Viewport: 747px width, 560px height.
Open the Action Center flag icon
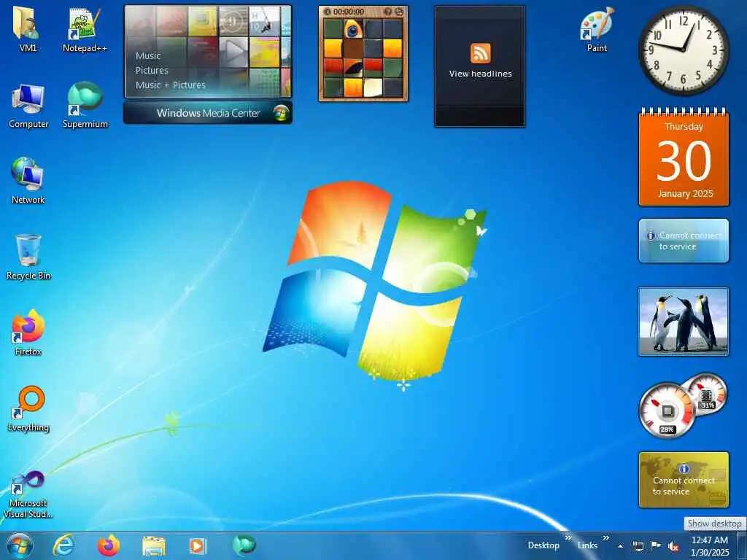(x=656, y=546)
